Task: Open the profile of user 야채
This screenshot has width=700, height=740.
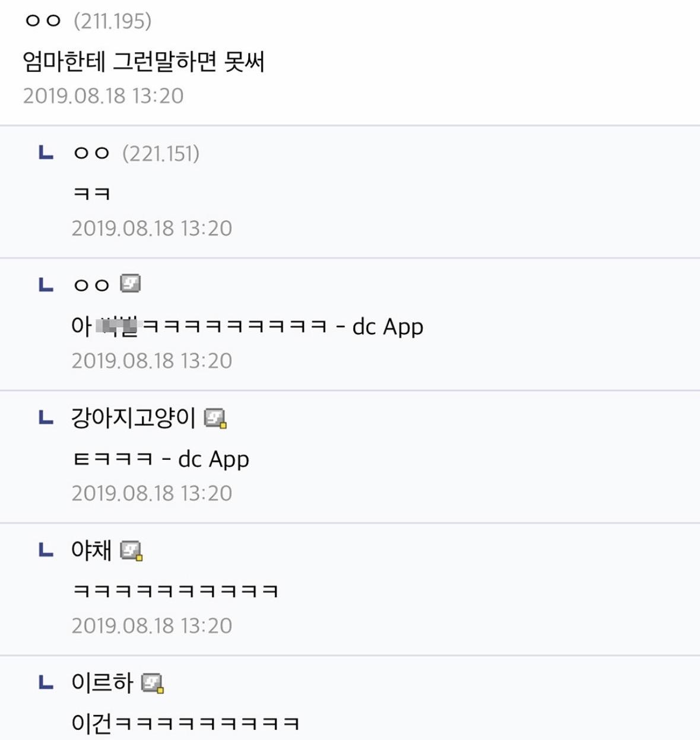Action: (91, 551)
